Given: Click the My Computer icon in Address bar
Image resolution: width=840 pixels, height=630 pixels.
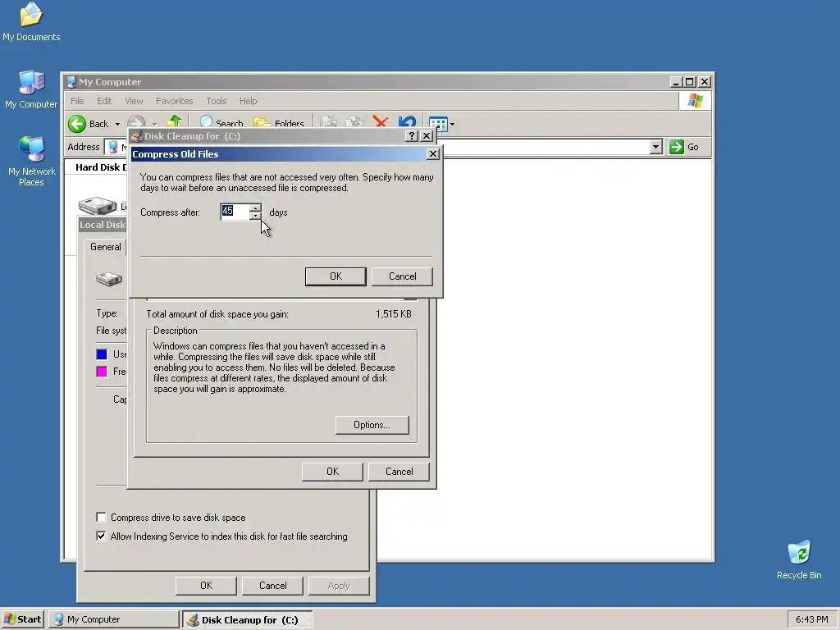Looking at the screenshot, I should [113, 147].
